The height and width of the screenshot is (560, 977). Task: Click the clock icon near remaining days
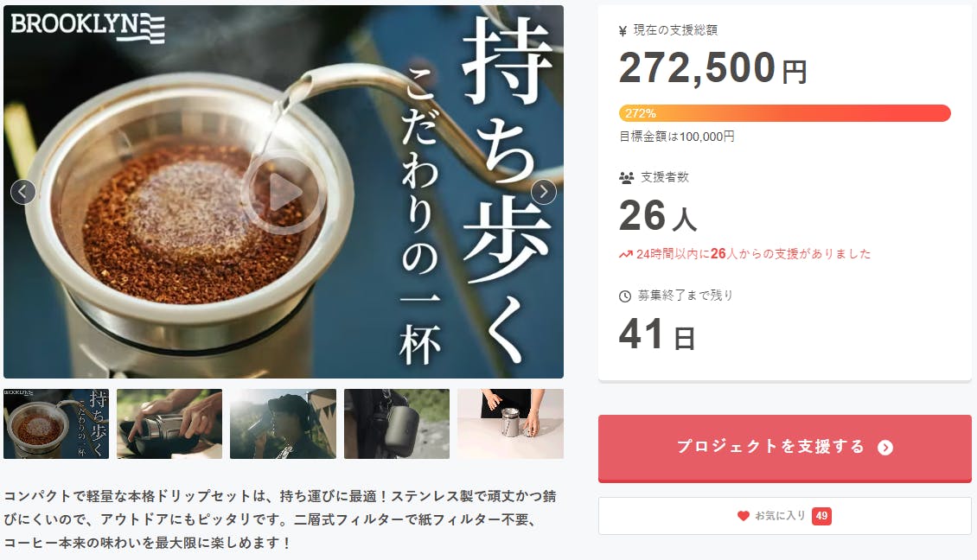coord(625,296)
